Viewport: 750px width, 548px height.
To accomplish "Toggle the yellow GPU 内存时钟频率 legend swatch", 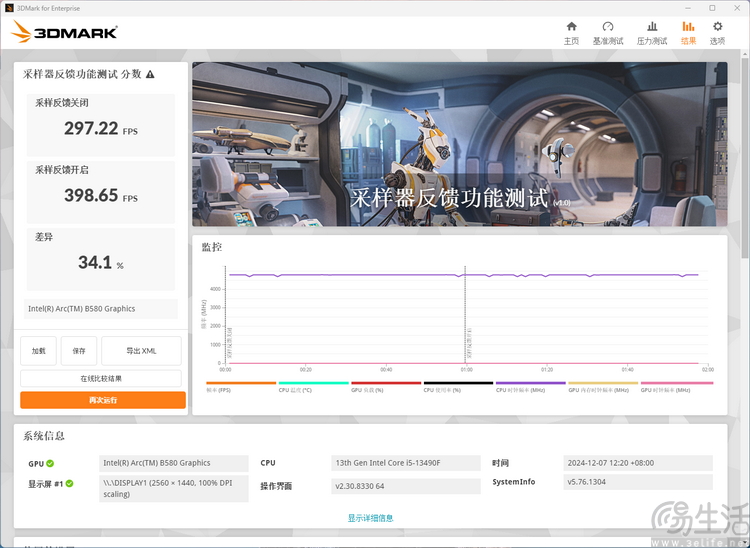I will 603,383.
